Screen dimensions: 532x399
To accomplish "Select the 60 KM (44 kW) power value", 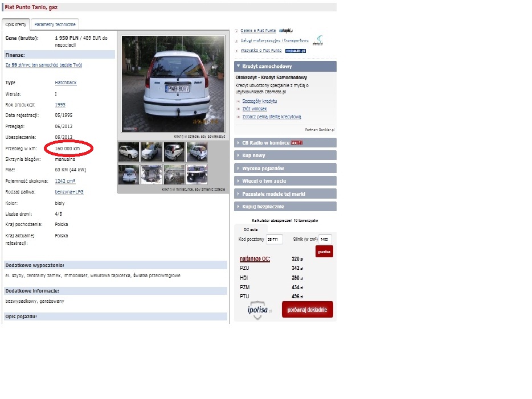I will tap(71, 170).
